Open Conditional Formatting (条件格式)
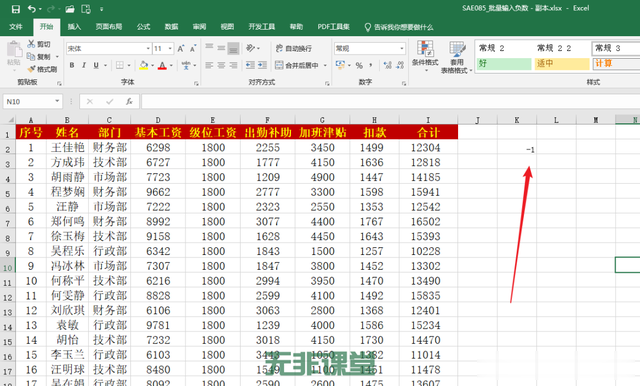The image size is (640, 386). pos(425,56)
